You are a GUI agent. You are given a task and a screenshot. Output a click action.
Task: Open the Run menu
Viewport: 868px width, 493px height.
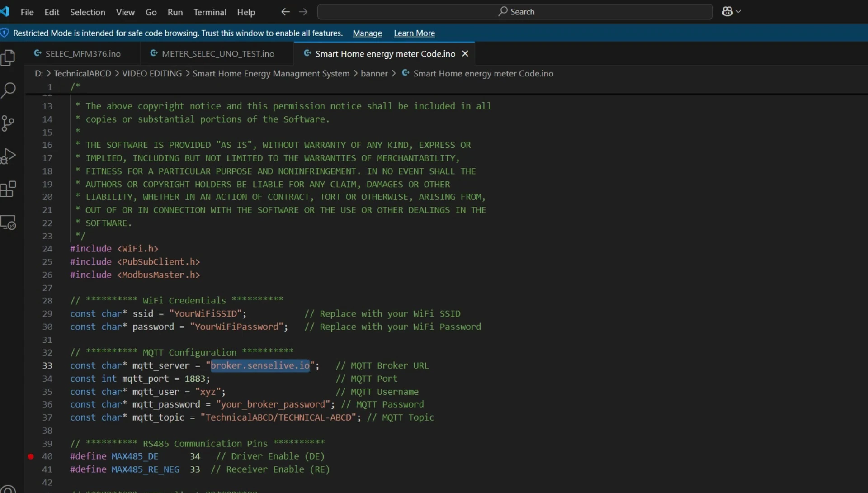pyautogui.click(x=175, y=12)
